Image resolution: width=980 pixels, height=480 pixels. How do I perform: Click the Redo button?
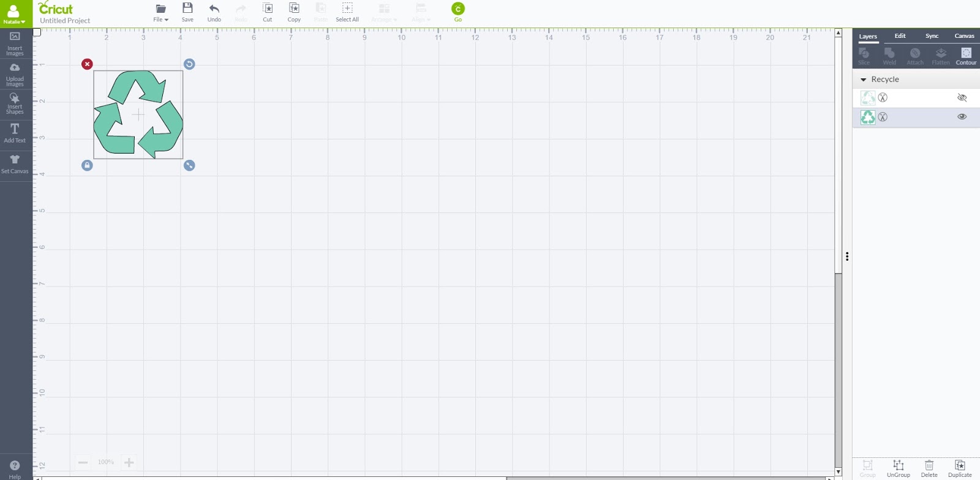click(241, 12)
